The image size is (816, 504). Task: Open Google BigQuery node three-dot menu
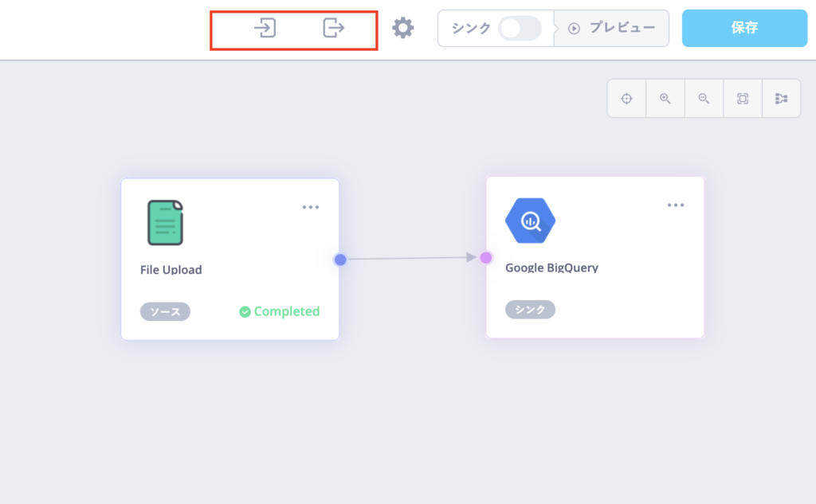(676, 205)
